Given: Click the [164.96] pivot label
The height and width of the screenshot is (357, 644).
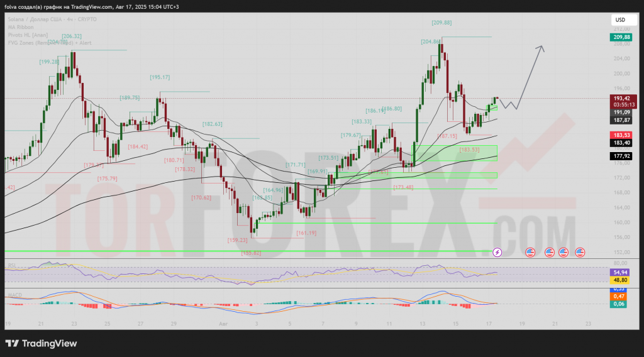Looking at the screenshot, I should click(x=273, y=190).
